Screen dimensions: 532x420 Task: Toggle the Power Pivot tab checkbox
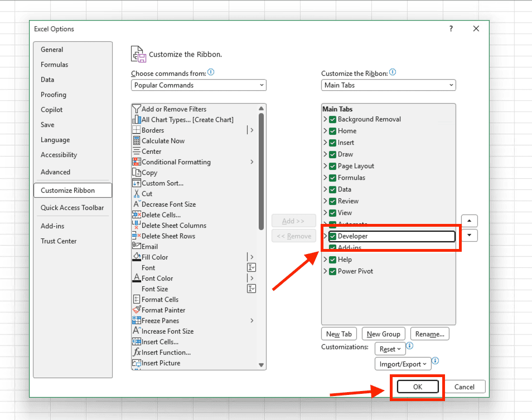333,271
